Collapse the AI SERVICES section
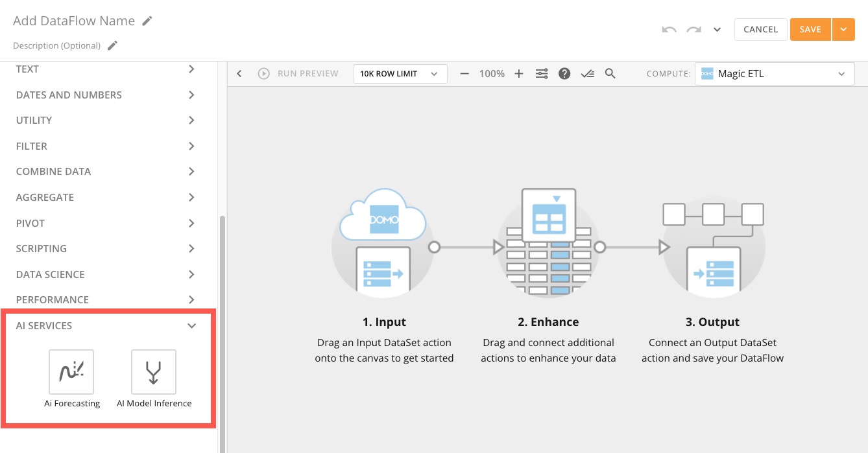 (x=191, y=326)
